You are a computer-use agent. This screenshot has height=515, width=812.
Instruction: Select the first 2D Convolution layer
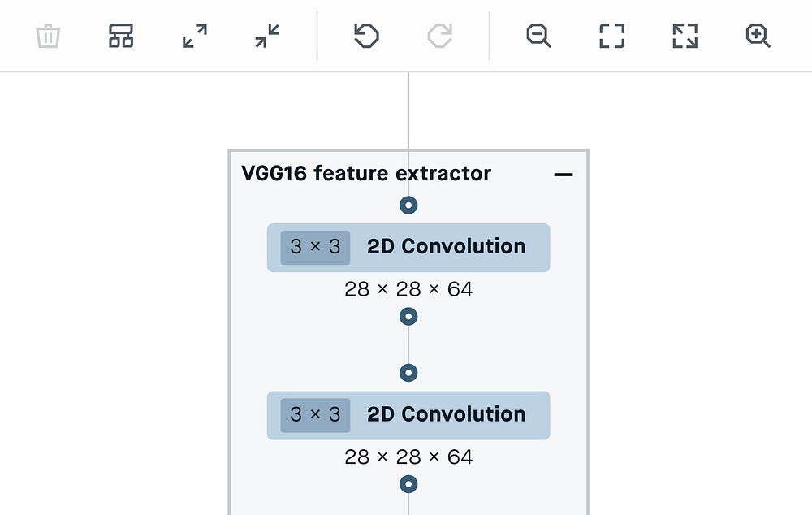coord(445,247)
